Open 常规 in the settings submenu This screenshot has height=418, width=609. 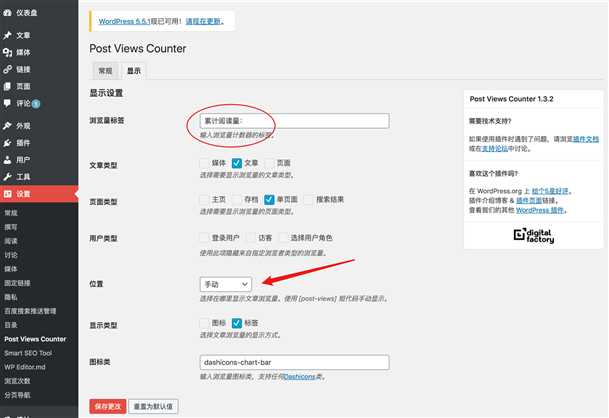[x=11, y=213]
